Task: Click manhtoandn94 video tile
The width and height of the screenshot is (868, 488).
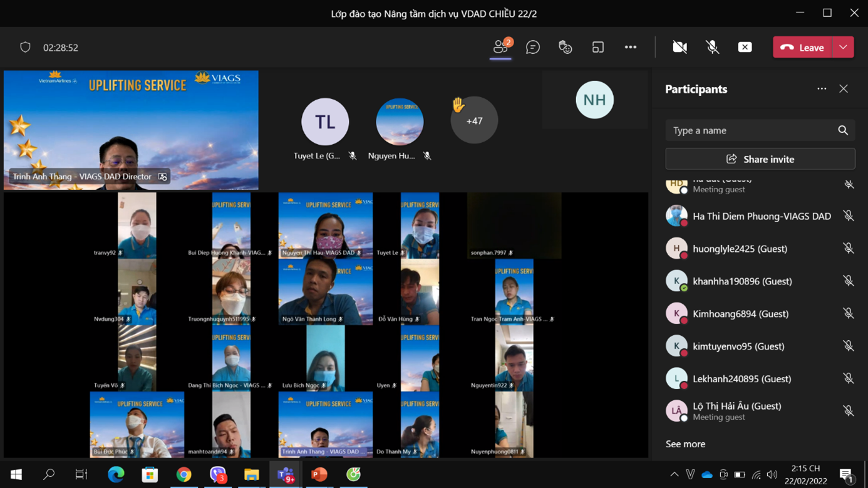Action: (x=231, y=425)
